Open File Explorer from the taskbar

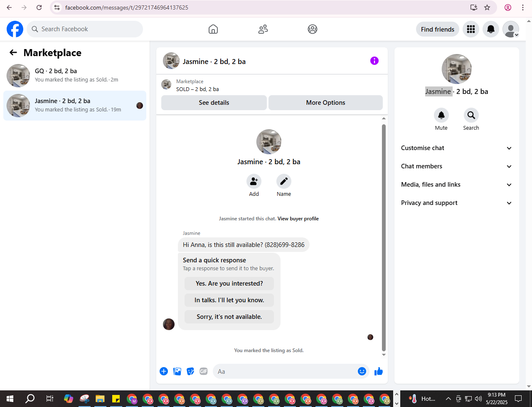(100, 399)
